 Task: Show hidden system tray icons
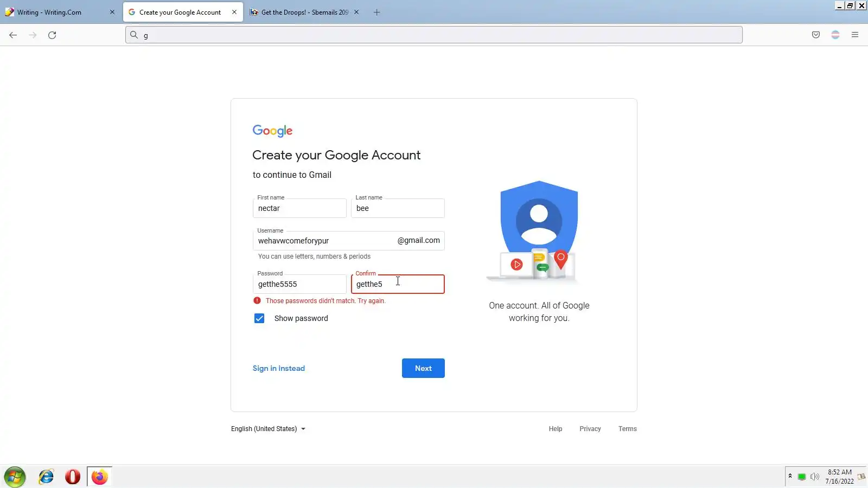point(790,477)
